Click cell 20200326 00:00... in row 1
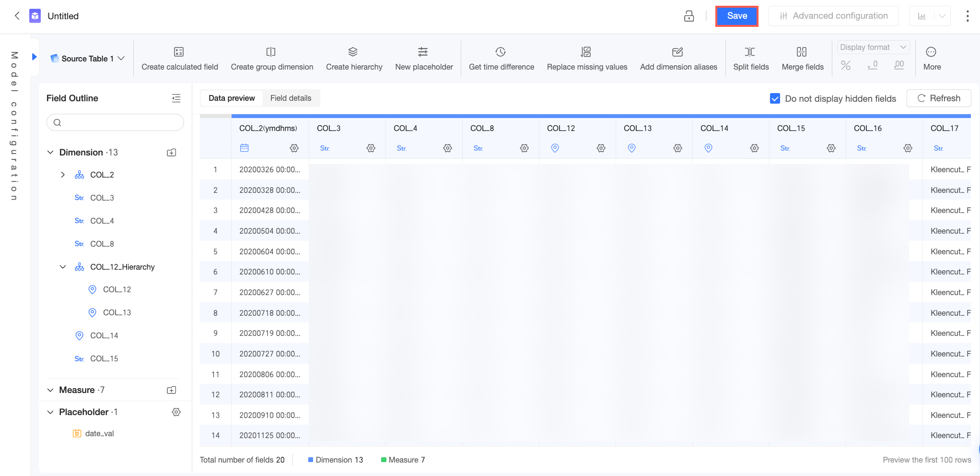Screen dimensions: 980x476 coord(270,169)
